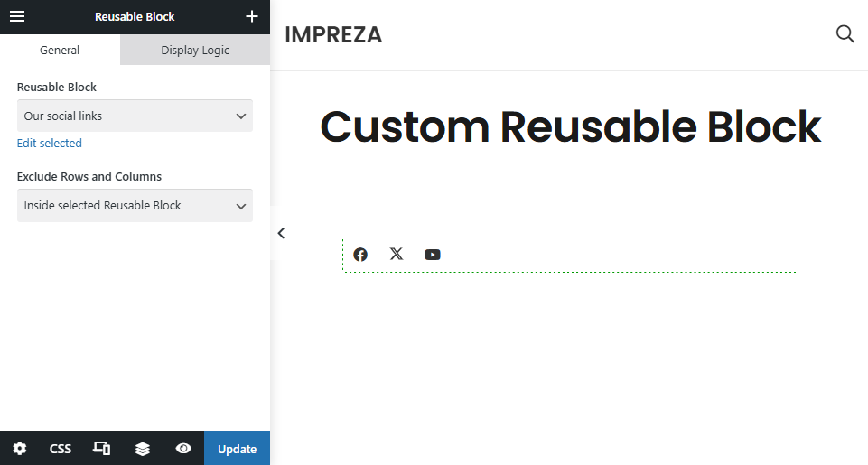Switch to the Display Logic tab
The image size is (868, 465).
(x=195, y=50)
